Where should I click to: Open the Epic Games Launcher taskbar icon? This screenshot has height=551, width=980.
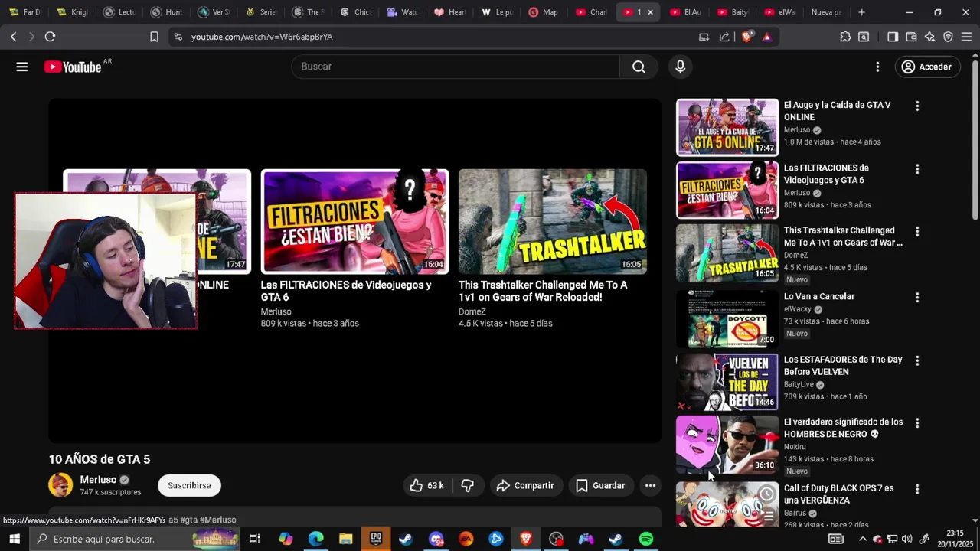(x=376, y=539)
